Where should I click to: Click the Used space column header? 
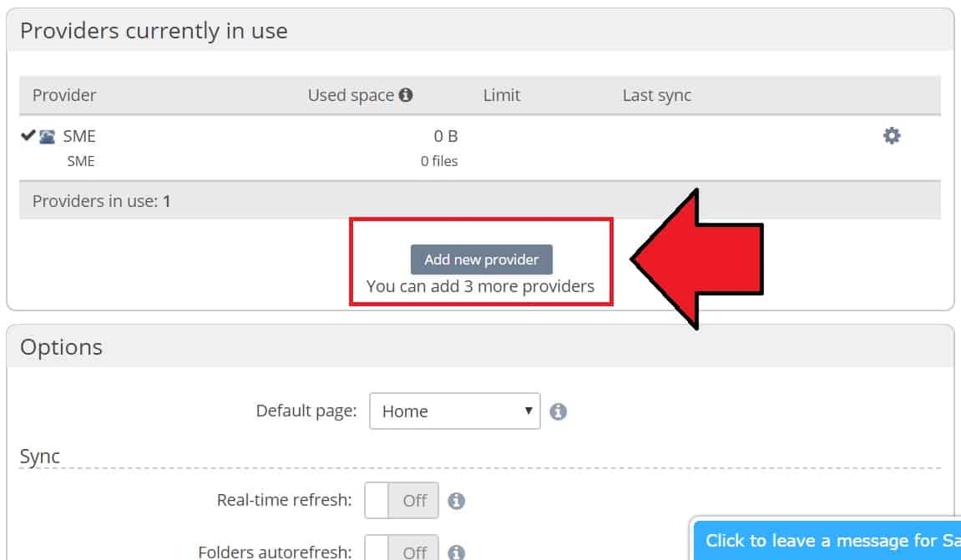click(x=351, y=95)
